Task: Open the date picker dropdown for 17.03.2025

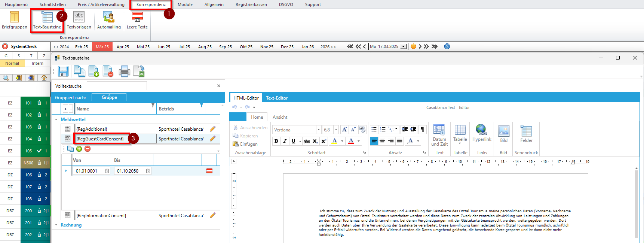Action: [403, 46]
